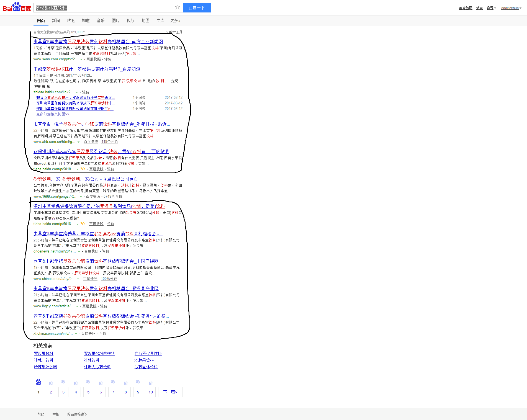This screenshot has width=527, height=420.
Task: Click the paw icon above page 1
Action: (38, 382)
